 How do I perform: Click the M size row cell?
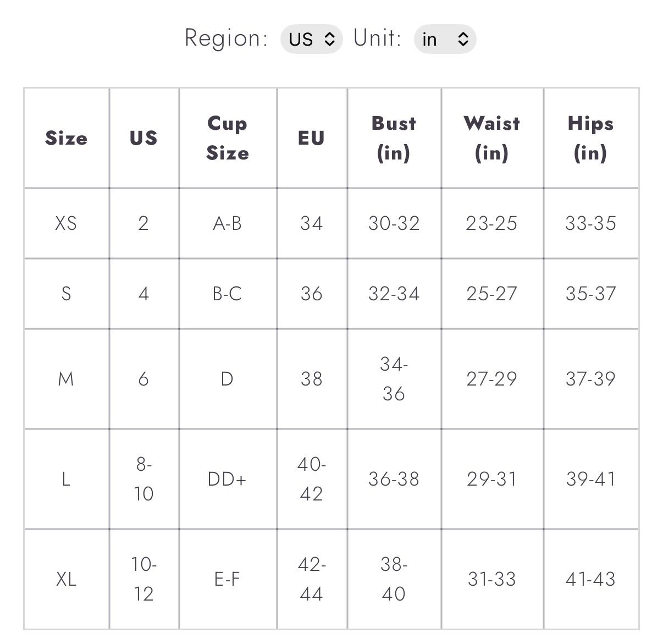[x=67, y=379]
